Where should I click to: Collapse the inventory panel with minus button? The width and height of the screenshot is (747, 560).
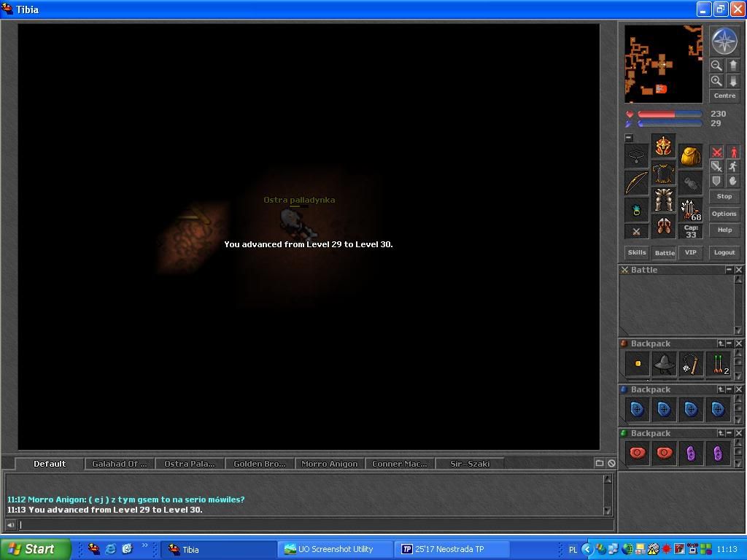tap(629, 138)
